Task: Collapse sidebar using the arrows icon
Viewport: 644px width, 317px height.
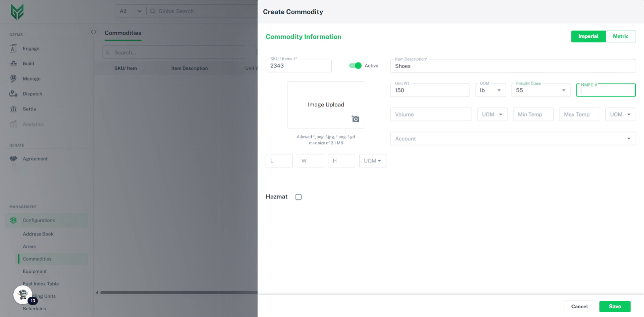Action: click(x=94, y=32)
